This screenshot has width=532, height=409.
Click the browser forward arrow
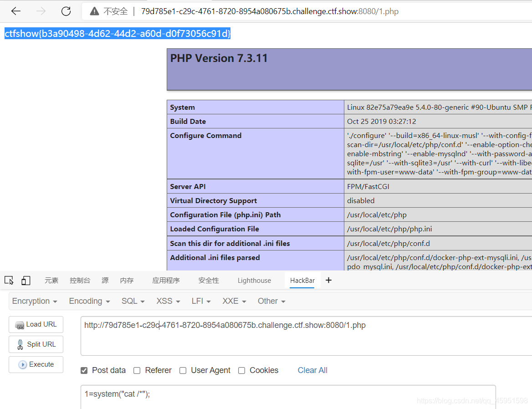coord(41,11)
